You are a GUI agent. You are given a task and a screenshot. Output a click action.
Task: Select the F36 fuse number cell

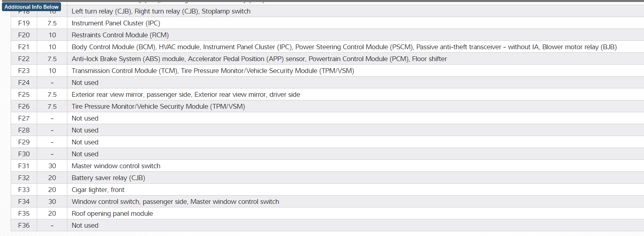[24, 225]
